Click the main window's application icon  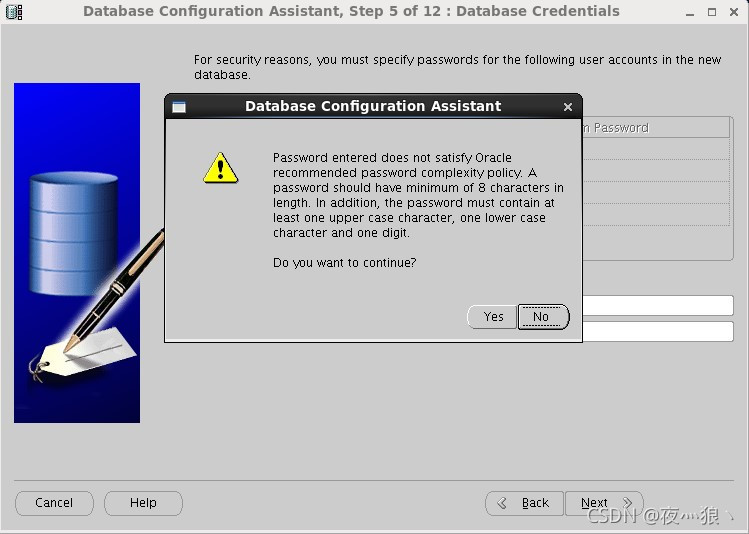tap(14, 11)
